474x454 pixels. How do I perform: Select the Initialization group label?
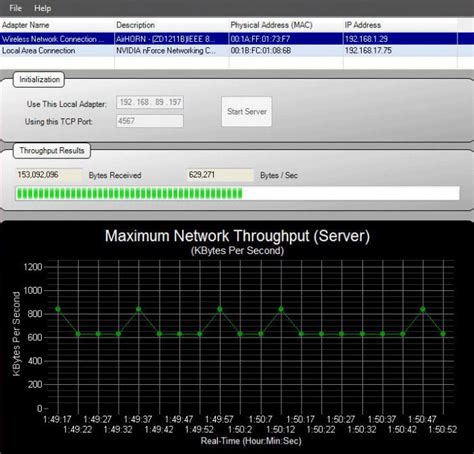click(x=39, y=79)
